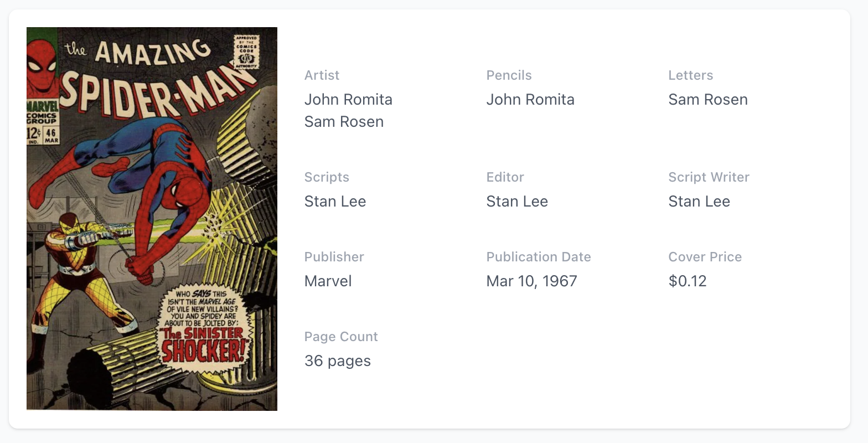Select the 36 pages value
Image resolution: width=868 pixels, height=443 pixels.
(337, 361)
